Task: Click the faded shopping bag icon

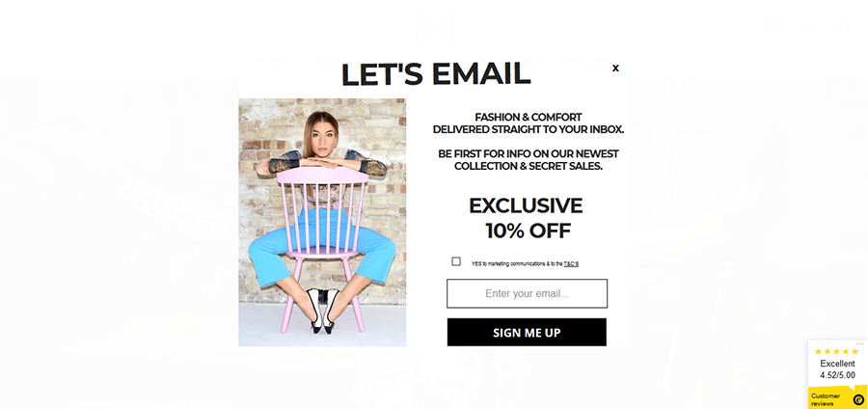Action: tap(843, 24)
